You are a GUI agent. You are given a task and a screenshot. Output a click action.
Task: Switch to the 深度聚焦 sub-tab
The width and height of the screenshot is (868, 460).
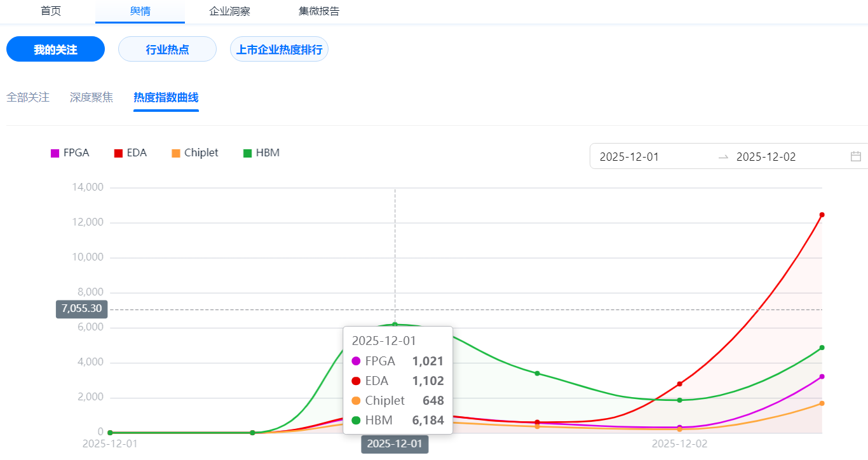click(92, 97)
